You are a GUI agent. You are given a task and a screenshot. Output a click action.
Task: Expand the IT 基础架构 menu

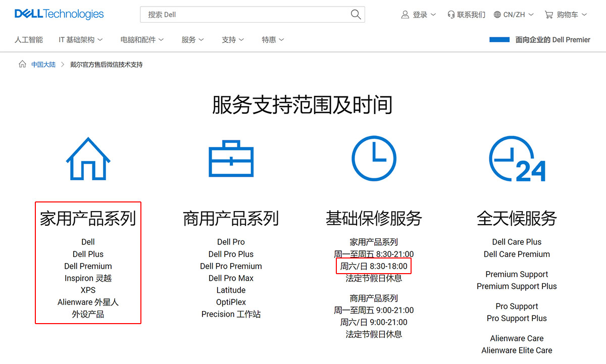pyautogui.click(x=81, y=39)
